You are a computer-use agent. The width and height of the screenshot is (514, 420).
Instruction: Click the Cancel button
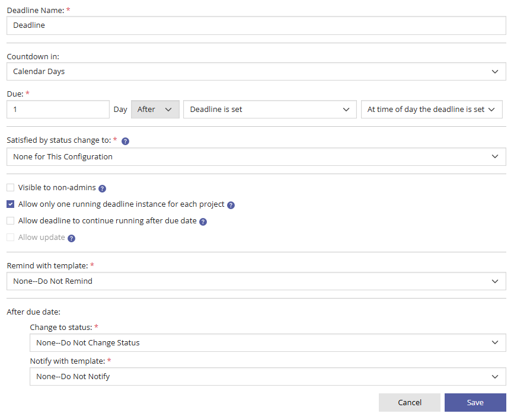pyautogui.click(x=410, y=402)
